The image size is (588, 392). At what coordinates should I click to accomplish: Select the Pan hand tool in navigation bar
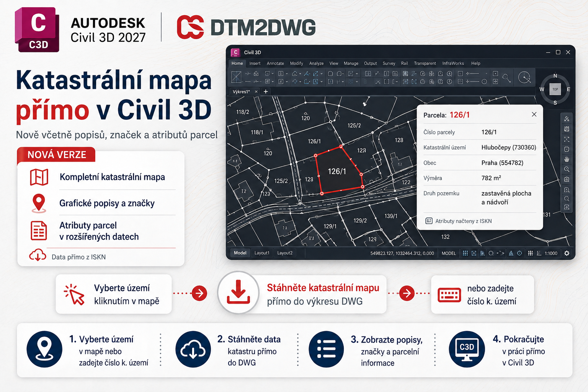tap(567, 159)
